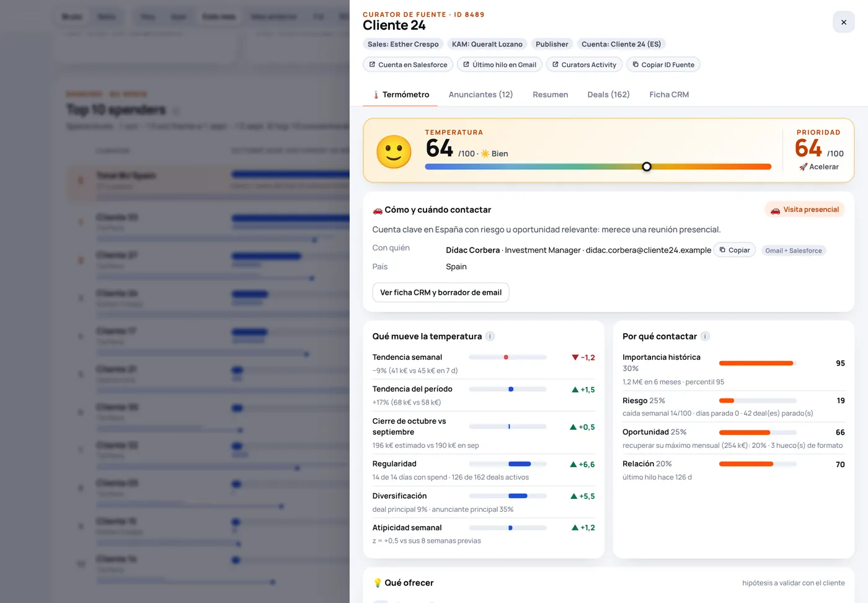Click the thermometer icon in Termómetro tab
The image size is (868, 603).
[x=376, y=95]
